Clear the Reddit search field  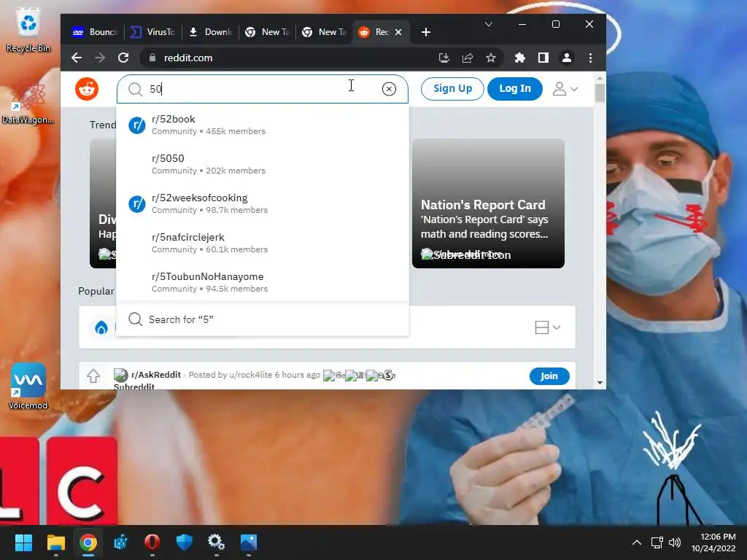pyautogui.click(x=389, y=88)
